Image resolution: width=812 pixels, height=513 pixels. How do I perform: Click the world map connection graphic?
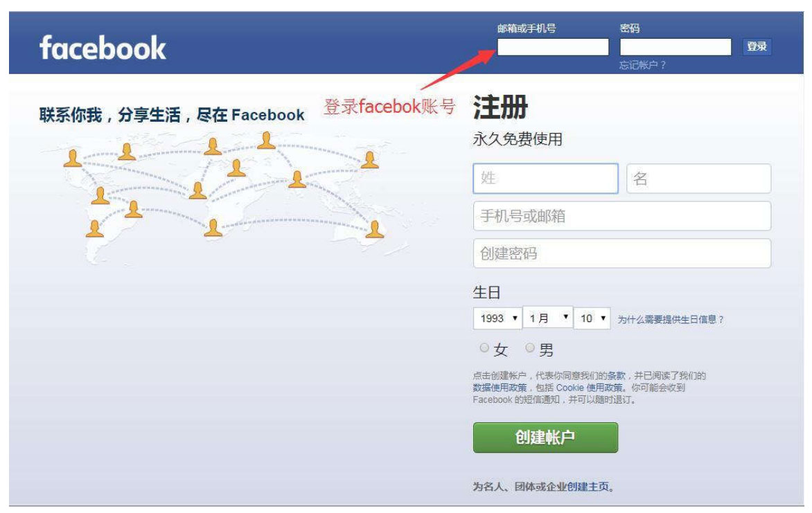(x=222, y=197)
